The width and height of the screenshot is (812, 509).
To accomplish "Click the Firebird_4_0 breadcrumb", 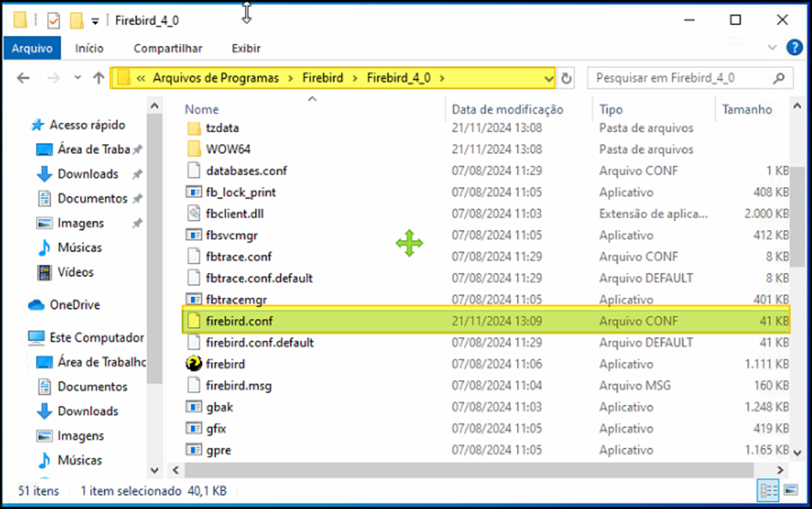I will (x=399, y=78).
